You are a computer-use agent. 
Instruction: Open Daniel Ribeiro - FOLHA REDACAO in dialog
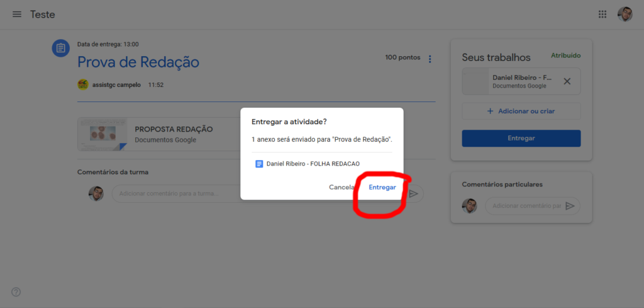[x=313, y=164]
